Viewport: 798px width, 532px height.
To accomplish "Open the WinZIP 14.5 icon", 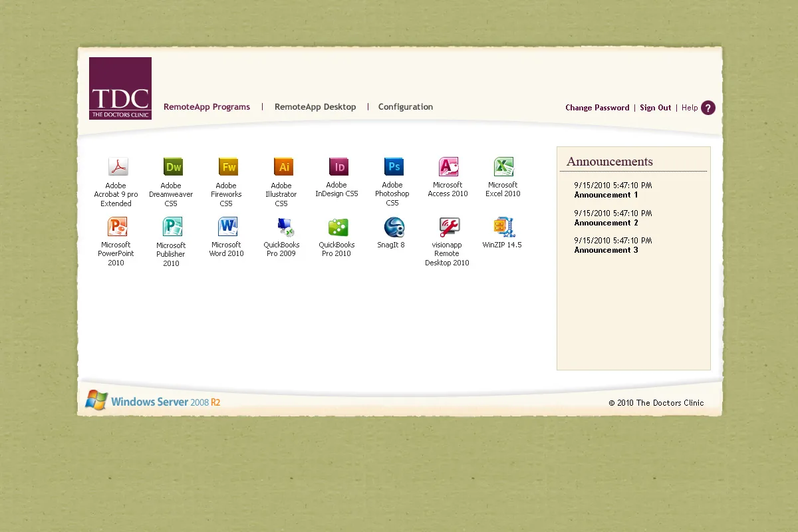I will (504, 227).
